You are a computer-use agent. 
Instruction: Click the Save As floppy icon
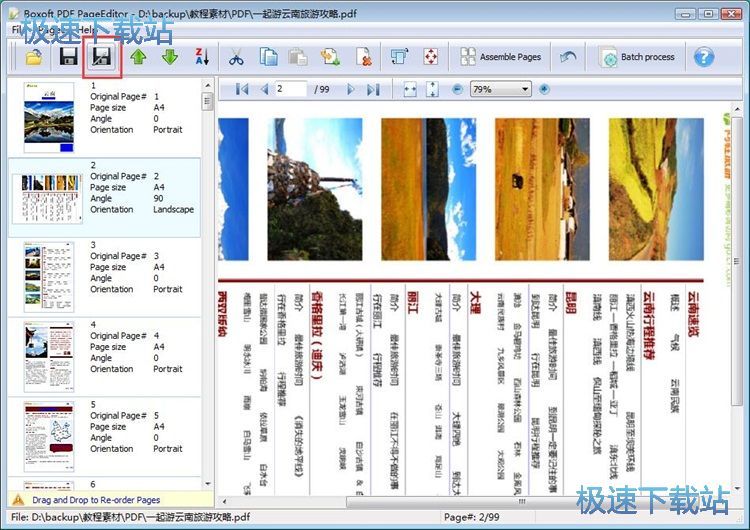[x=102, y=57]
